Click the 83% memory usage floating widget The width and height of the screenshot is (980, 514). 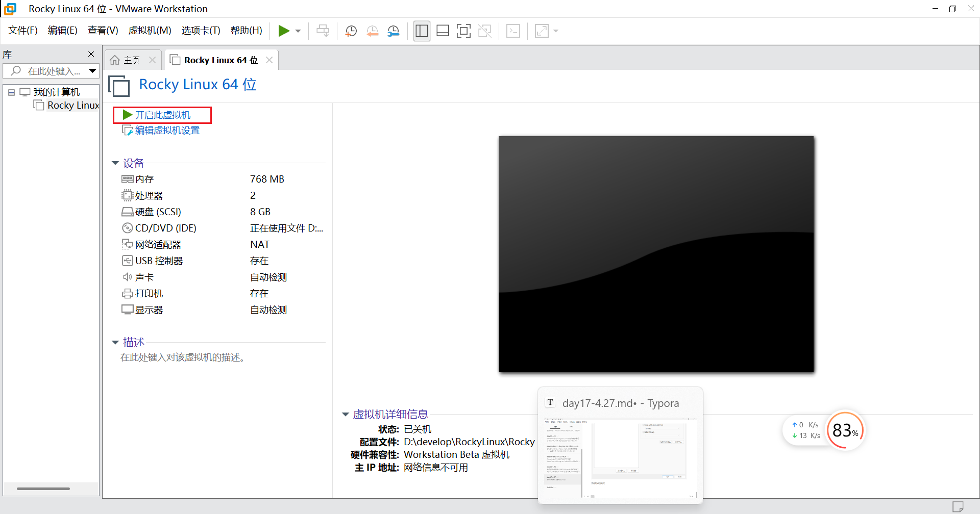click(x=845, y=431)
